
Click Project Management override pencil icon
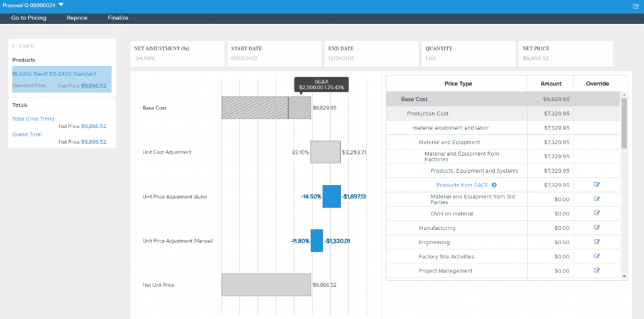pyautogui.click(x=597, y=271)
